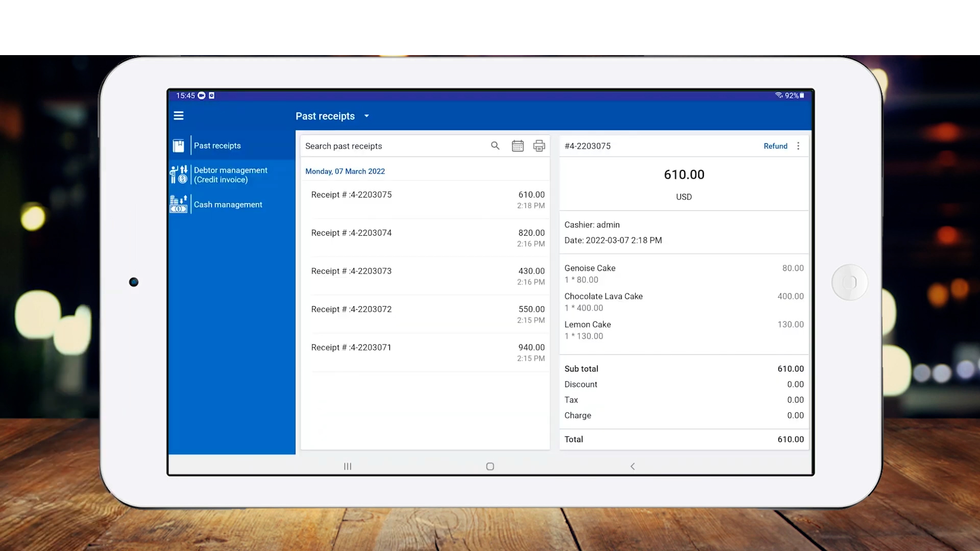Click the Debtor management sidebar icon
980x551 pixels.
click(178, 175)
